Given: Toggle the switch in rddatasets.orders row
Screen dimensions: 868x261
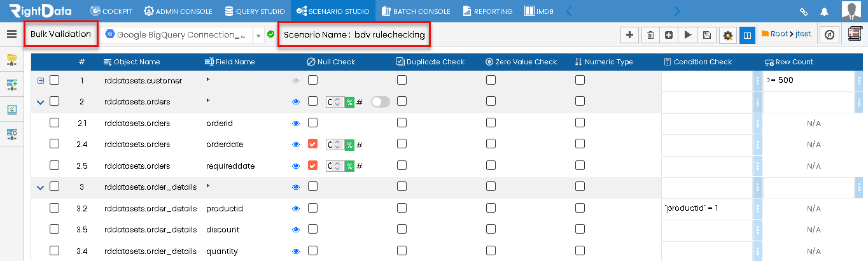Looking at the screenshot, I should (381, 102).
